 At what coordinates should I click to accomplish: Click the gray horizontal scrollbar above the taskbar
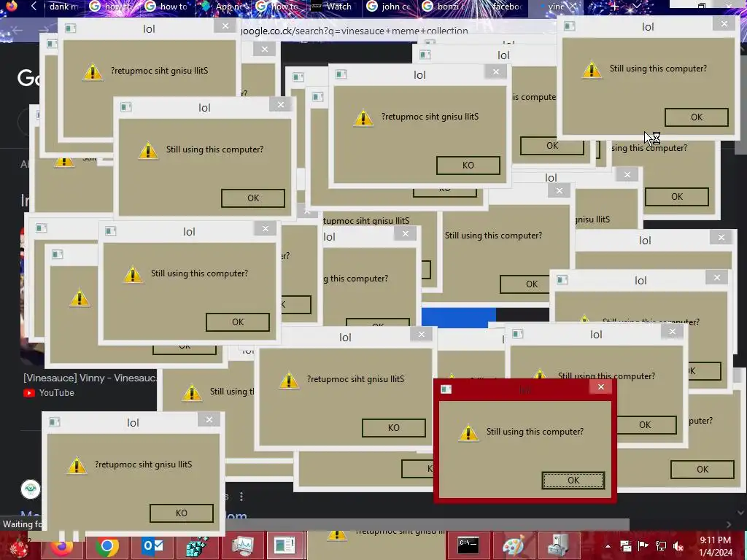[427, 524]
